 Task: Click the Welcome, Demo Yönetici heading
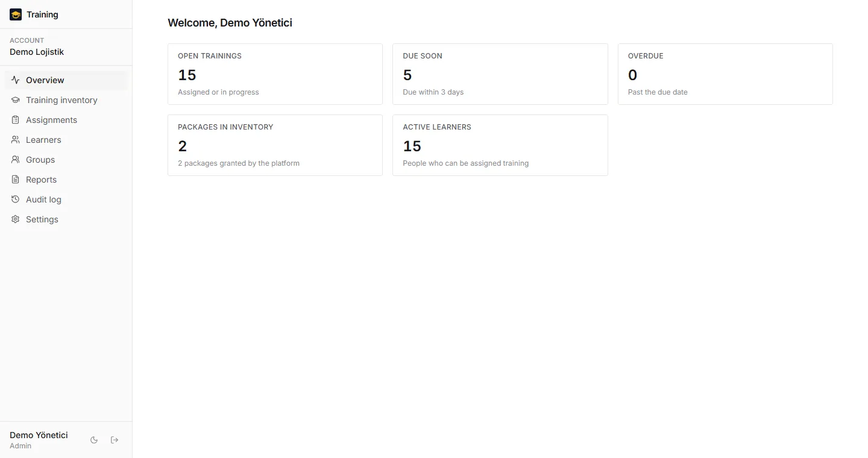[x=230, y=23]
